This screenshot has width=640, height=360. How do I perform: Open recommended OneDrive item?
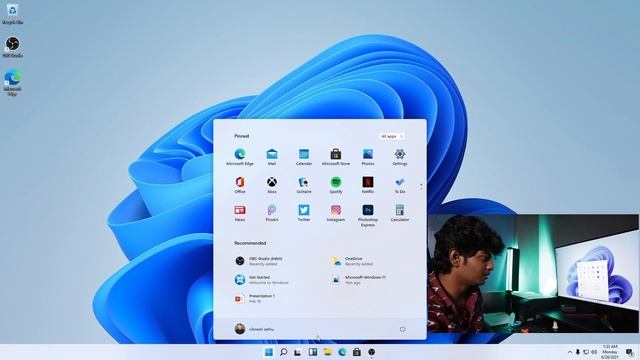coord(353,261)
